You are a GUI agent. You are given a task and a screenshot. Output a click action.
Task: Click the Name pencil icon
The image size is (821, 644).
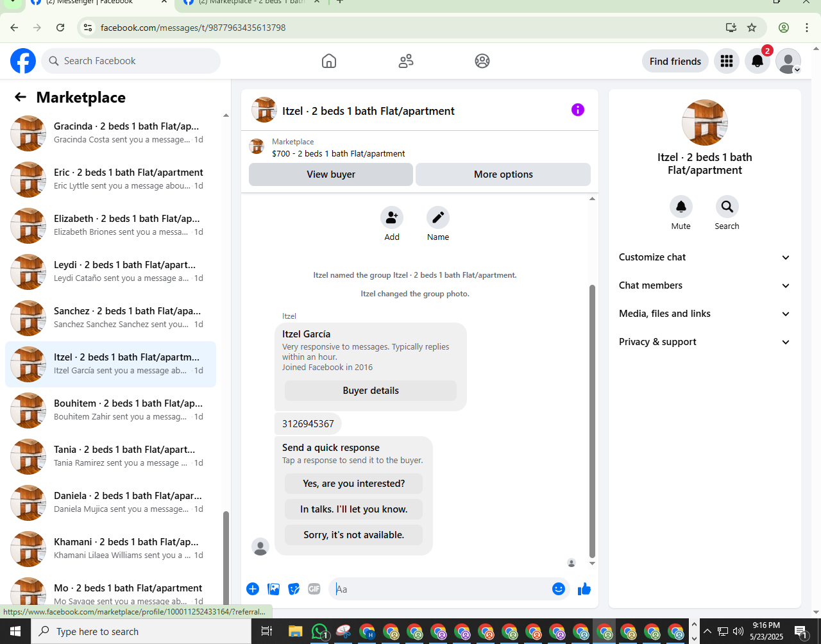click(x=438, y=218)
